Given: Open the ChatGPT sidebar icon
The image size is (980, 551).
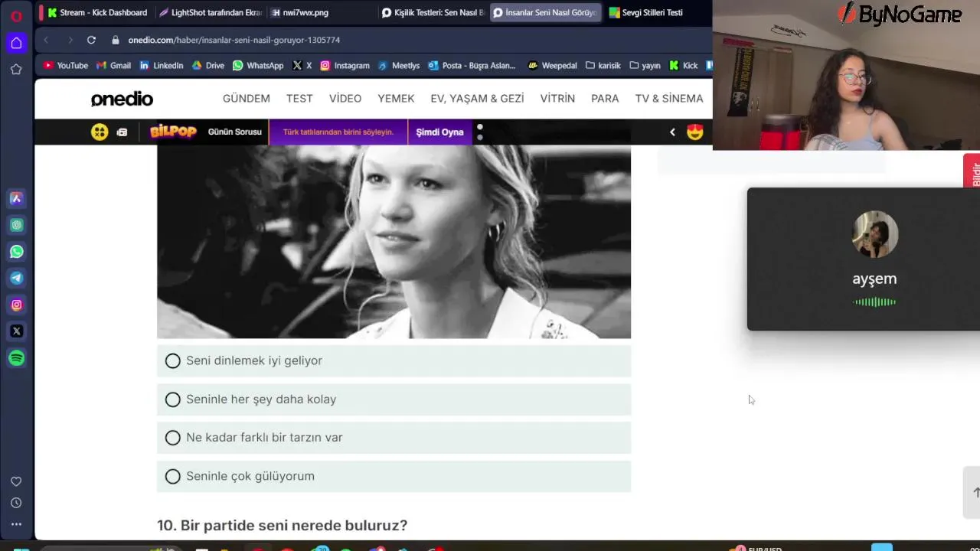Looking at the screenshot, I should (16, 225).
